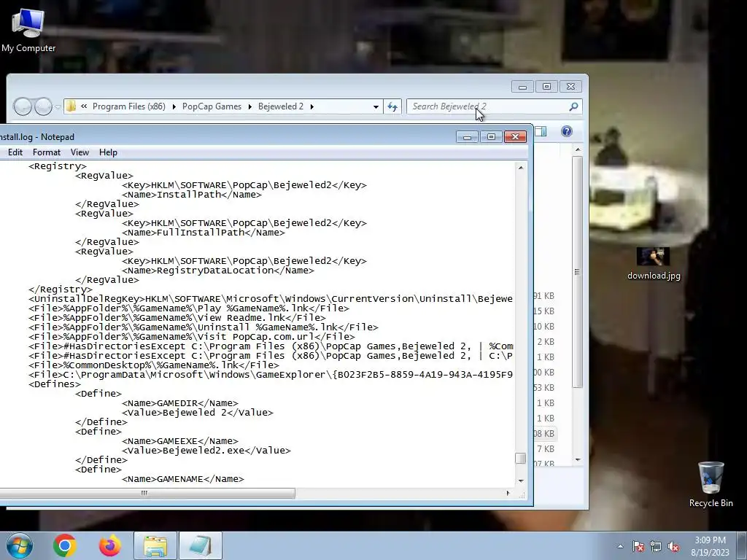
Task: Navigate to Program Files (x86) breadcrumb
Action: click(128, 106)
